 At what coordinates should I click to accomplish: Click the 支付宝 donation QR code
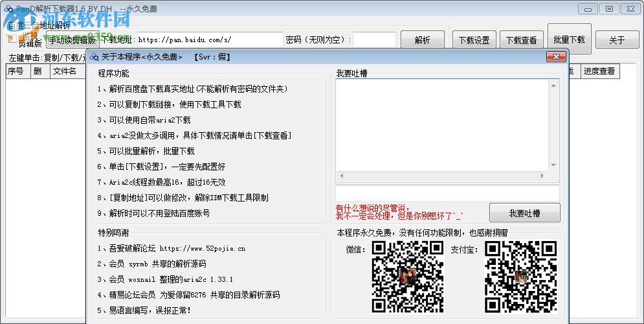(x=521, y=277)
